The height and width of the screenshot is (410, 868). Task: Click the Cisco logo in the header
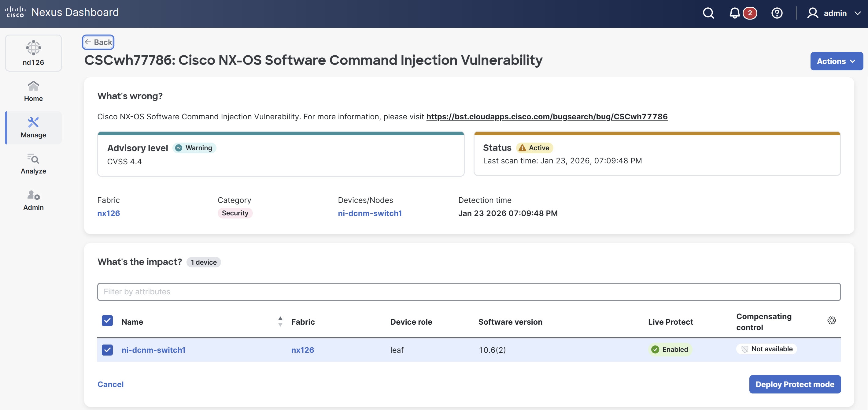(x=15, y=12)
